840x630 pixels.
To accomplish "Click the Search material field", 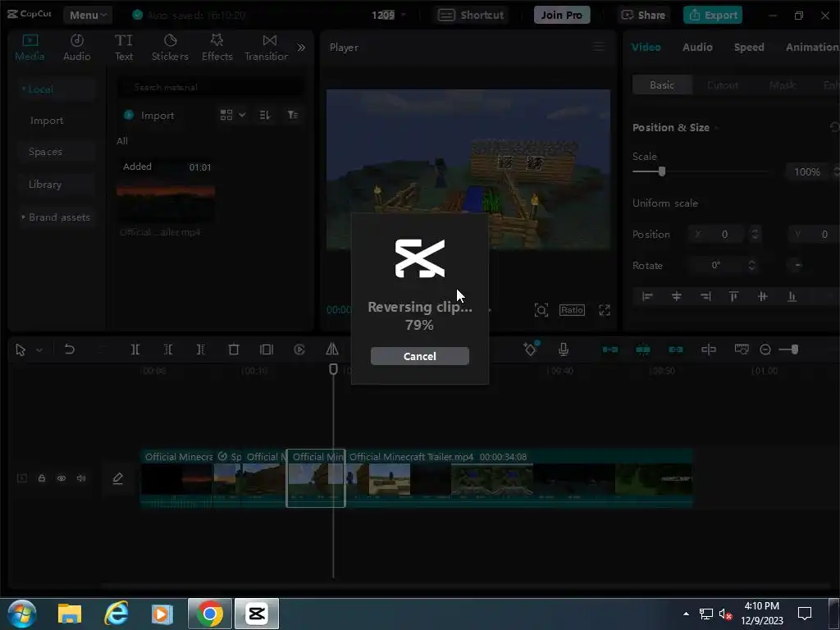I will tap(211, 87).
